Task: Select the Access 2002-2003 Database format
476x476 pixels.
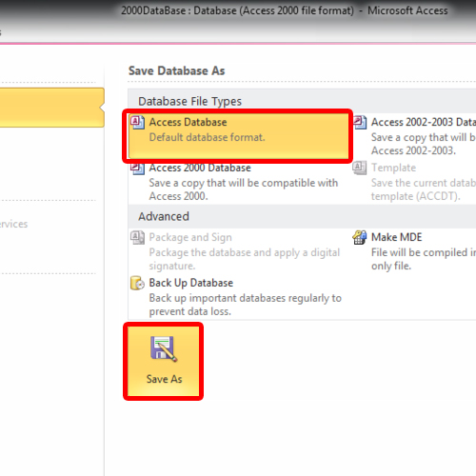Action: point(414,136)
